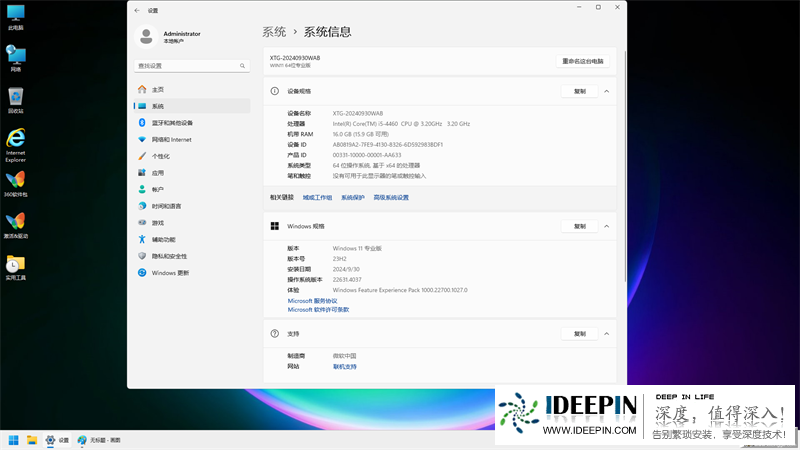The height and width of the screenshot is (450, 800).
Task: Open the 应用 apps icon
Action: (x=142, y=172)
